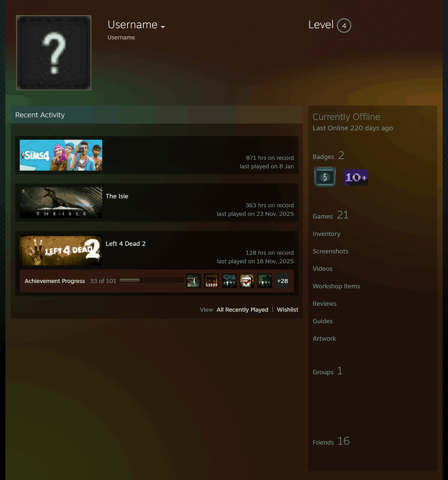Open the Wishlist link
The height and width of the screenshot is (480, 448).
(x=287, y=310)
